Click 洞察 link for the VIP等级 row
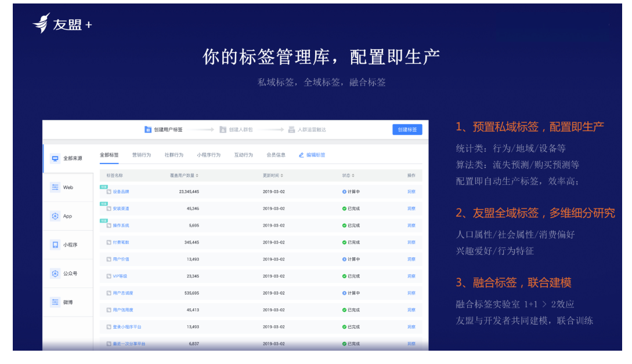Image resolution: width=632 pixels, height=364 pixels. [411, 276]
